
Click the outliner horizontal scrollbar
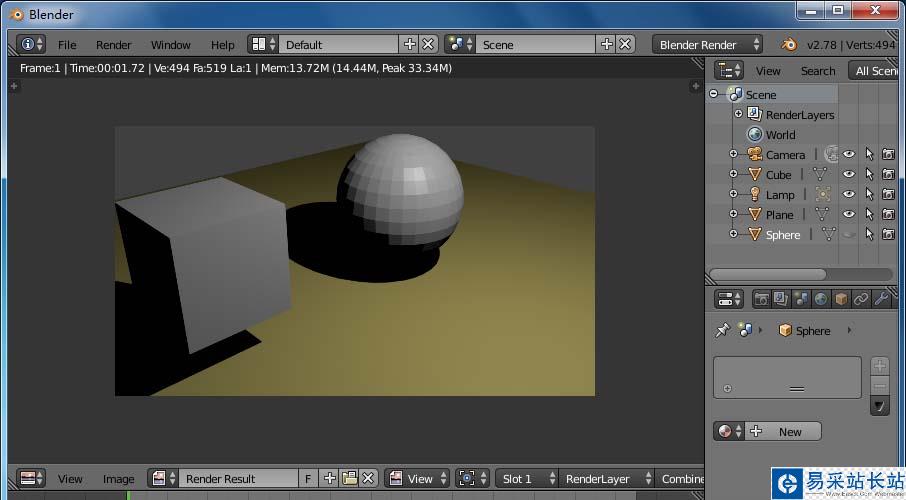click(768, 274)
